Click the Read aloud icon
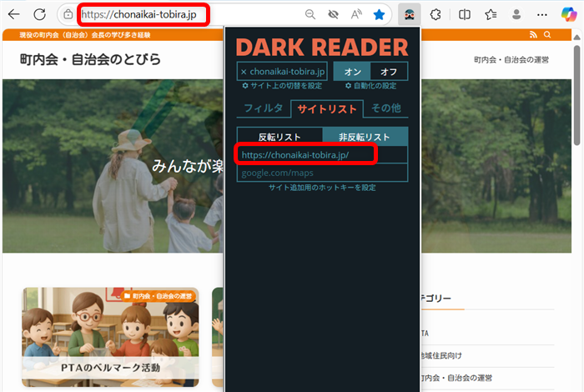 (356, 14)
